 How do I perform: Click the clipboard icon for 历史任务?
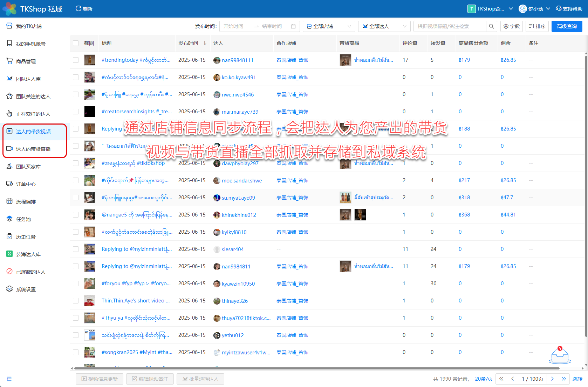click(x=9, y=236)
